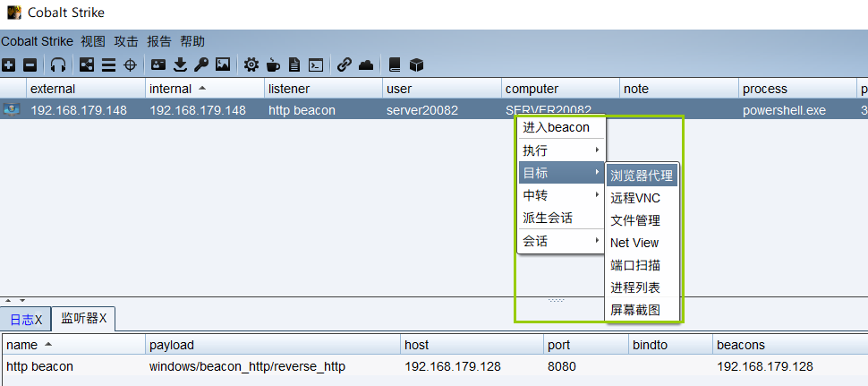This screenshot has width=868, height=386.
Task: Click the minus disconnect icon in toolbar
Action: (x=30, y=65)
